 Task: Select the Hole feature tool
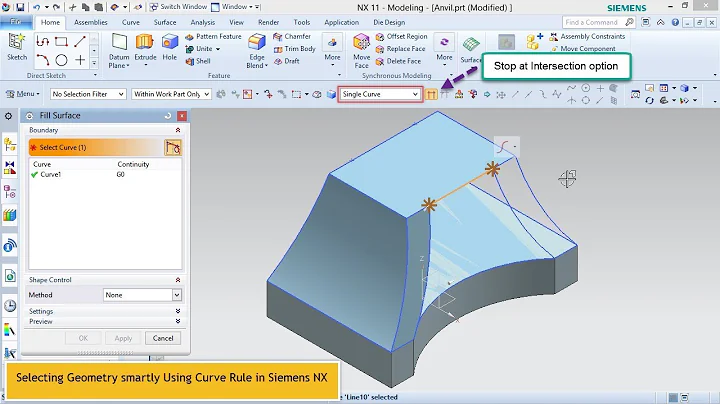click(x=169, y=47)
